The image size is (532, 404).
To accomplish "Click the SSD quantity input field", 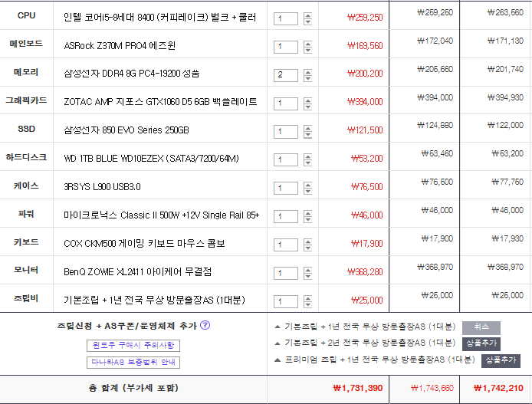I will pos(286,132).
